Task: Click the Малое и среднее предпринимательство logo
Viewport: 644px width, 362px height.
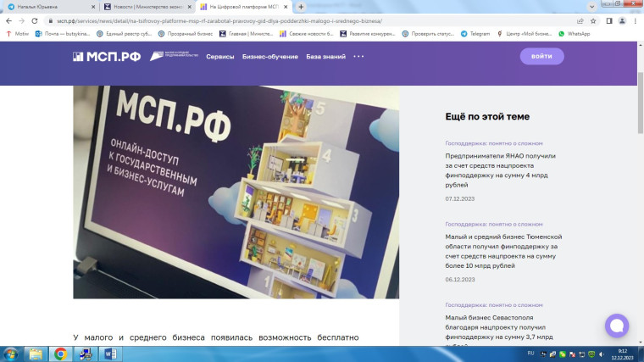Action: [174, 56]
